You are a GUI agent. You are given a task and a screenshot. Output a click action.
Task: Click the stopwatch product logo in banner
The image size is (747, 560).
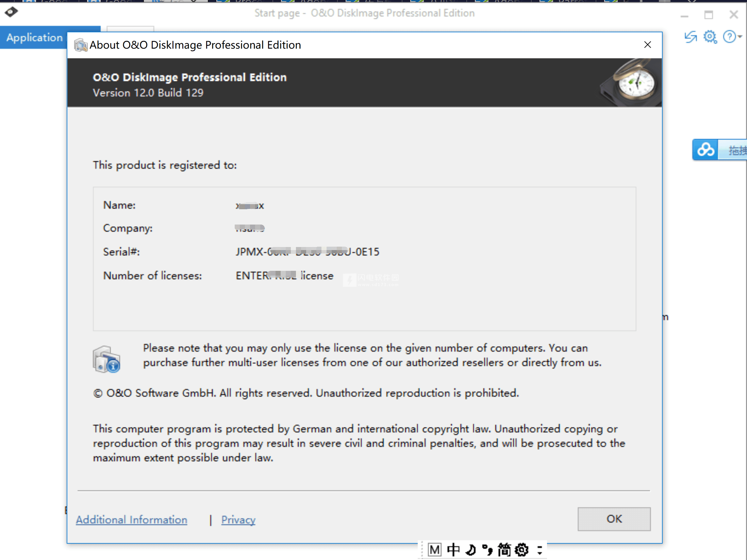(x=631, y=82)
